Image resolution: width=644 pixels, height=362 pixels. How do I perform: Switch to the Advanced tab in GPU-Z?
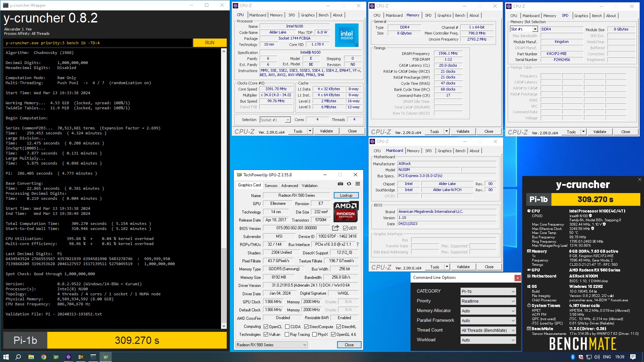coord(289,186)
